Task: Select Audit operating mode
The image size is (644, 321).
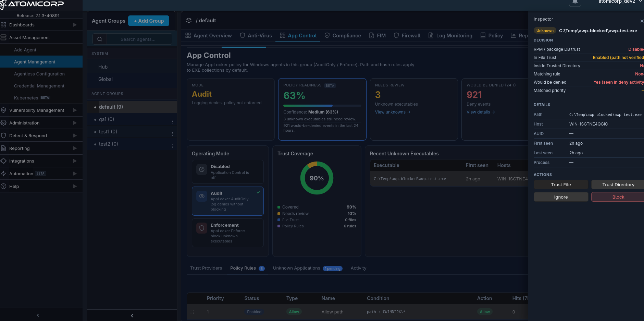Action: (x=228, y=201)
